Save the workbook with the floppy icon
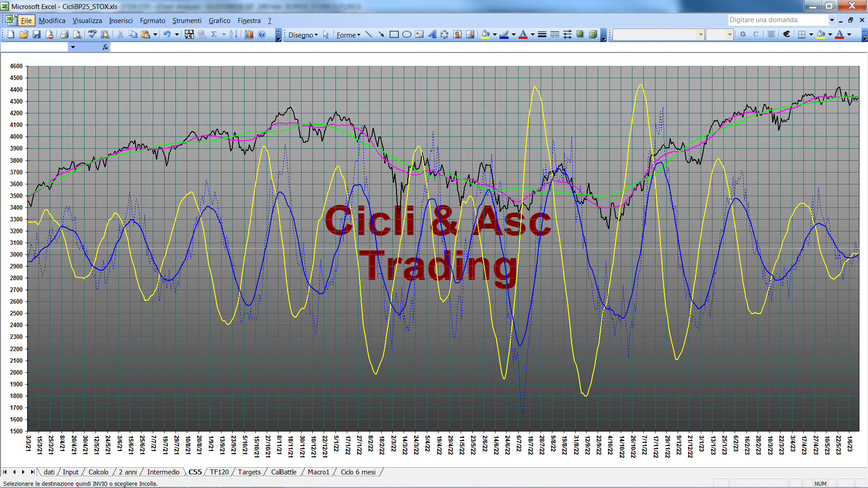868x488 pixels. 37,34
